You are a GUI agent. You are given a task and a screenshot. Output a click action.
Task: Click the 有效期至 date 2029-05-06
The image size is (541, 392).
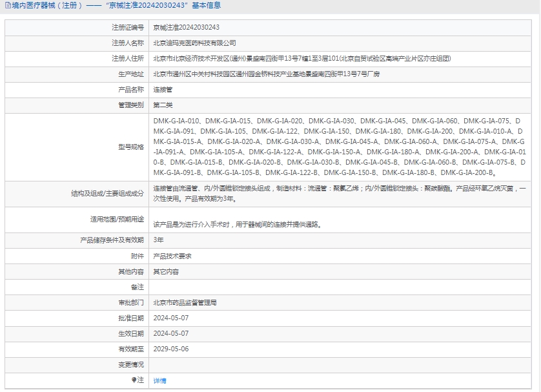click(x=170, y=349)
